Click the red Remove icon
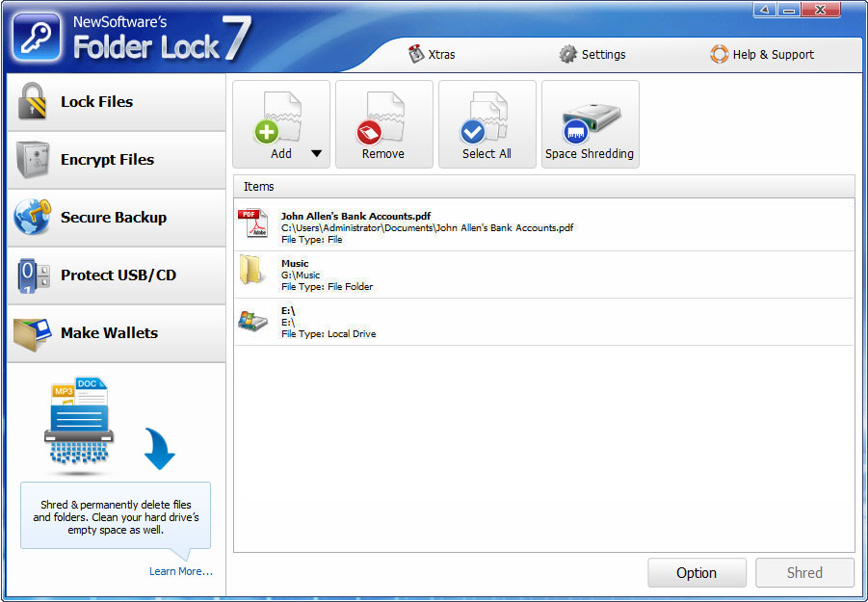The height and width of the screenshot is (602, 868). click(369, 132)
